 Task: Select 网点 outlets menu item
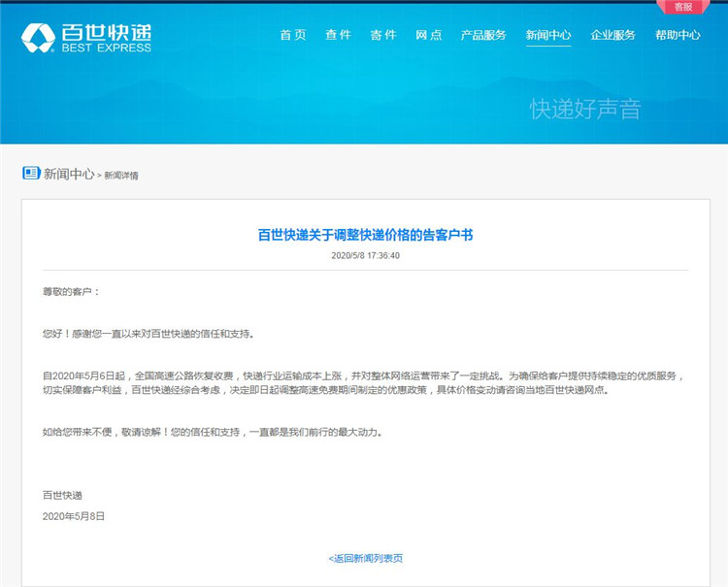coord(428,35)
